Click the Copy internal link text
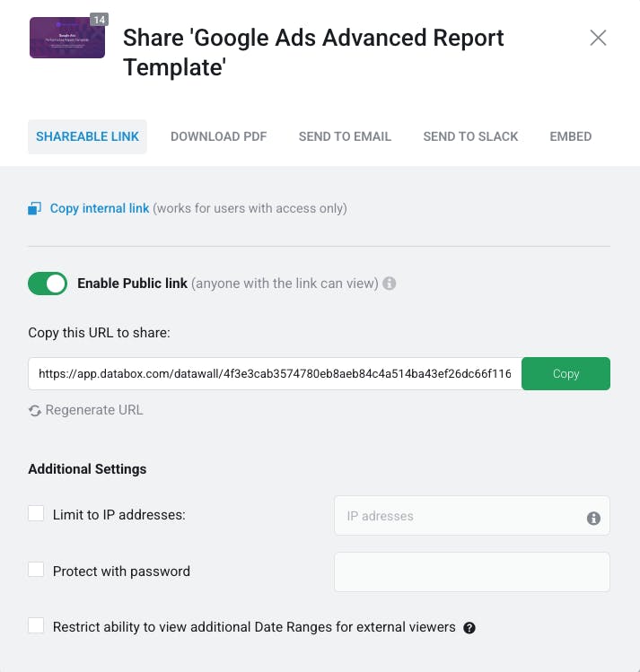The width and height of the screenshot is (640, 672). click(100, 208)
